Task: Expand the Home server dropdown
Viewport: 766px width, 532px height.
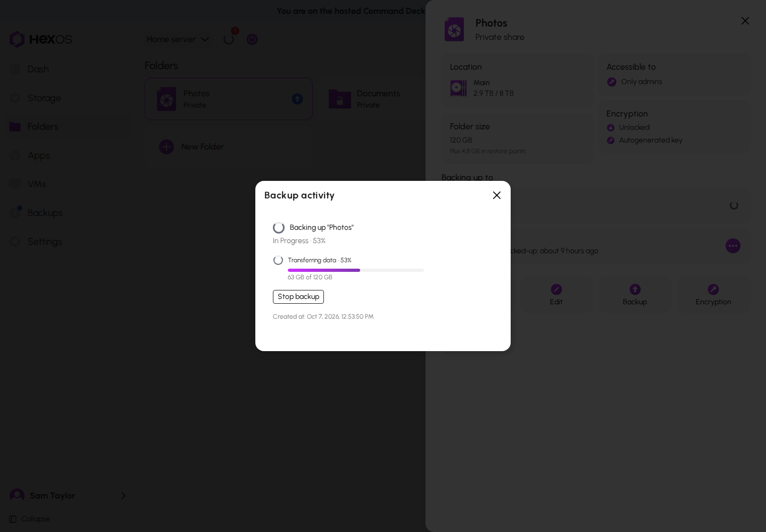Action: coord(178,39)
